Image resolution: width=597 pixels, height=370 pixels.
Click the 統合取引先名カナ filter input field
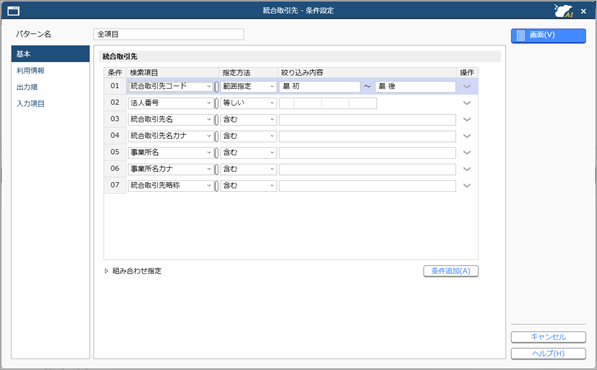[367, 136]
